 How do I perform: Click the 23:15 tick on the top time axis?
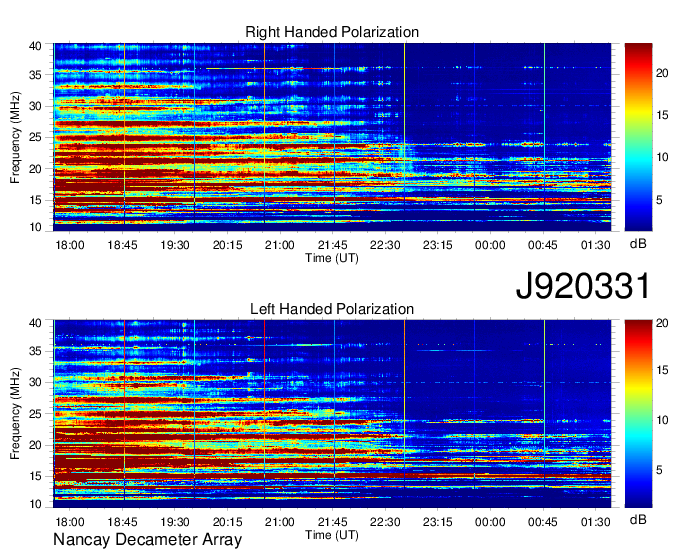pyautogui.click(x=438, y=245)
